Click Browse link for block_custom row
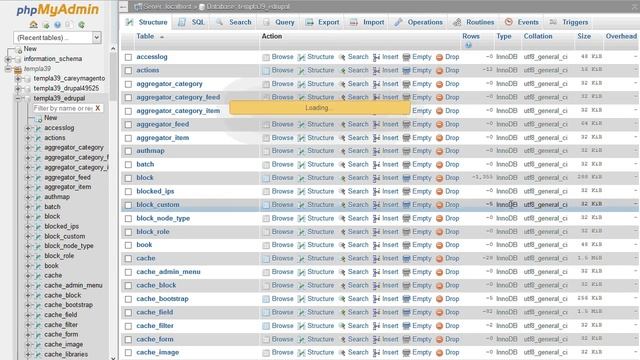 (x=282, y=205)
